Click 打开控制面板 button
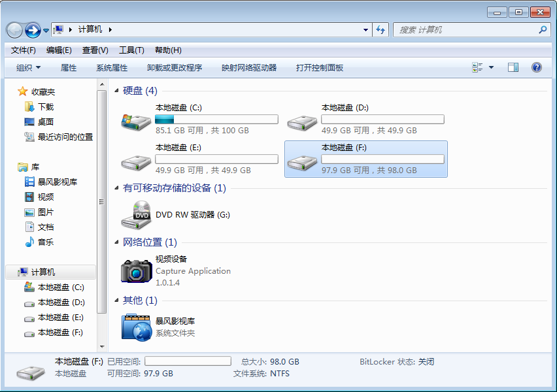The image size is (557, 392). [x=319, y=67]
